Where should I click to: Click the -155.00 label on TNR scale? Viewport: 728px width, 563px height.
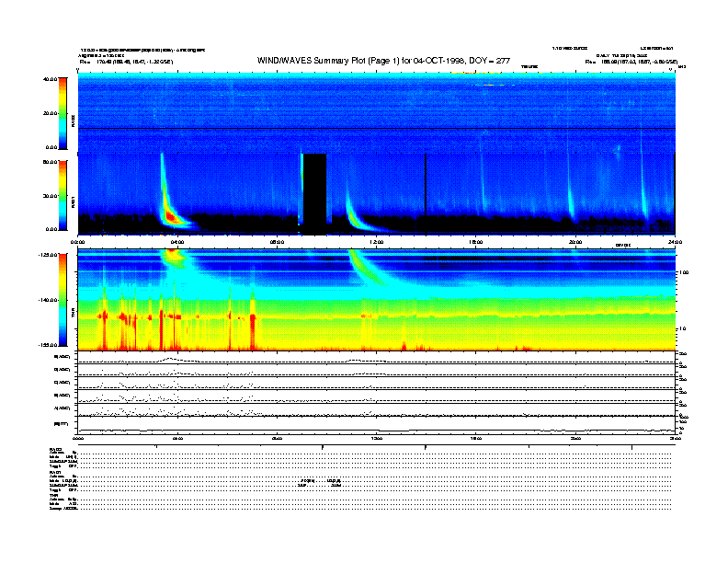point(48,345)
